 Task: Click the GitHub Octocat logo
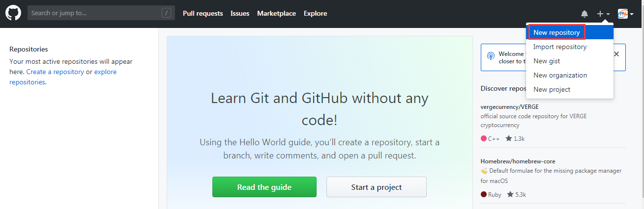(x=13, y=13)
